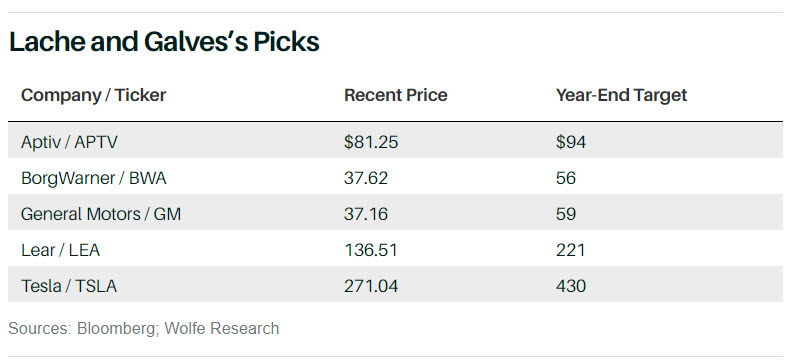This screenshot has height=363, width=789.
Task: Select Tesla year-end target 430
Action: [571, 286]
